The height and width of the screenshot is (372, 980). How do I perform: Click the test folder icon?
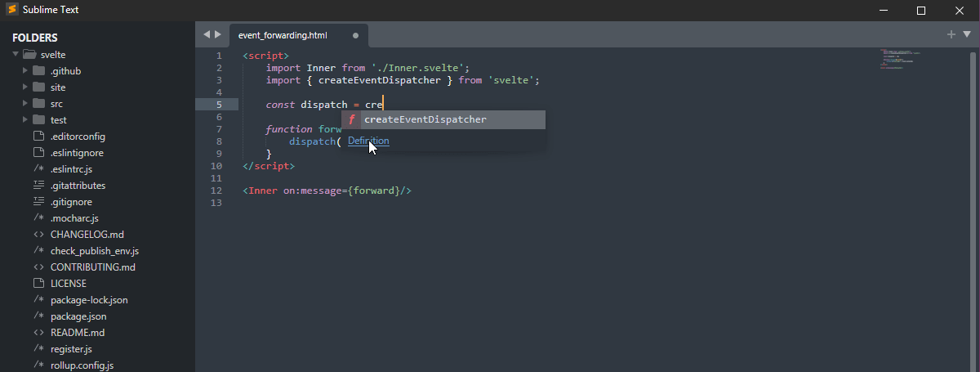click(x=38, y=119)
